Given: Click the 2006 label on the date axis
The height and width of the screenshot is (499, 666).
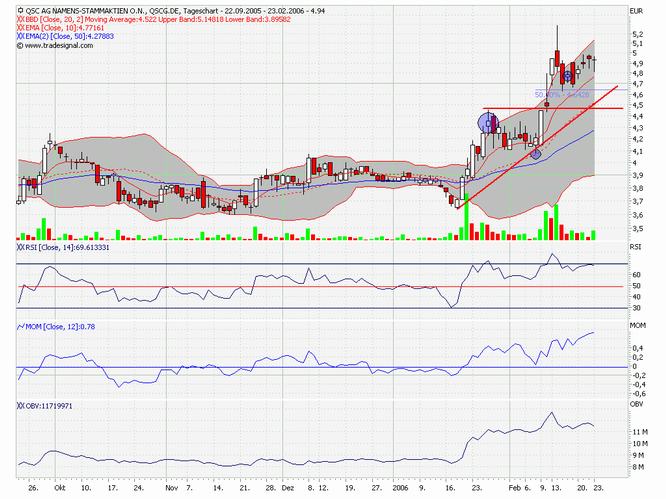Looking at the screenshot, I should pyautogui.click(x=401, y=488).
